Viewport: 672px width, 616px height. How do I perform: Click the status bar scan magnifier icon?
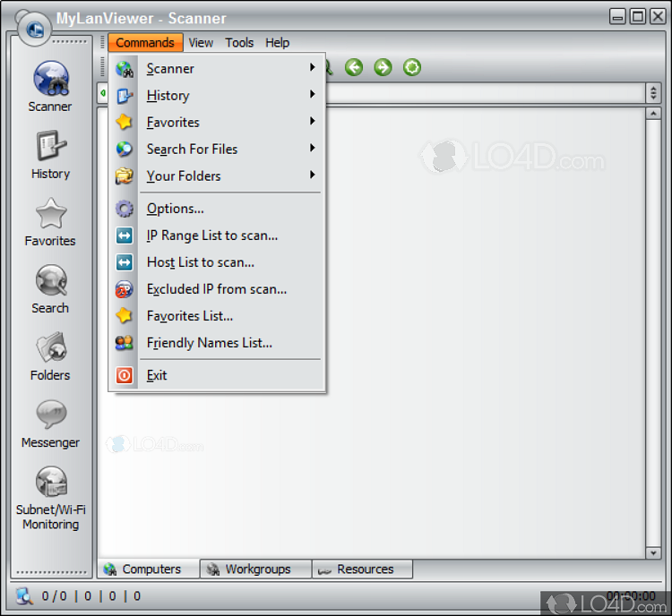click(x=24, y=596)
